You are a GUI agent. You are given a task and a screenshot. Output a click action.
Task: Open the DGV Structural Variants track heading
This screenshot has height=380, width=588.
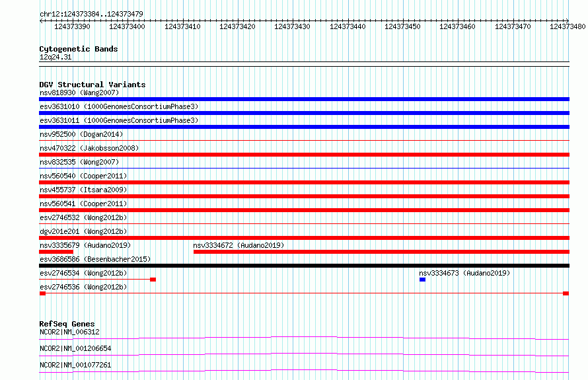pos(92,85)
